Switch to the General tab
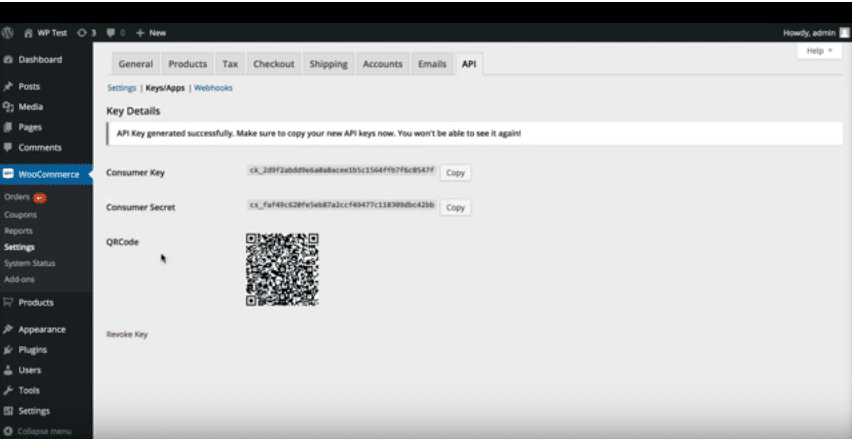Image resolution: width=852 pixels, height=439 pixels. click(x=136, y=64)
